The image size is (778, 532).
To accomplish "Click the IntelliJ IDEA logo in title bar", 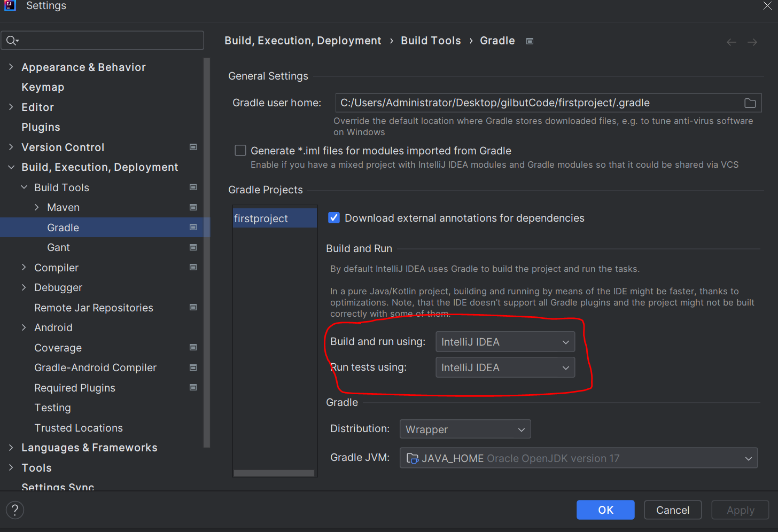I will pos(10,5).
